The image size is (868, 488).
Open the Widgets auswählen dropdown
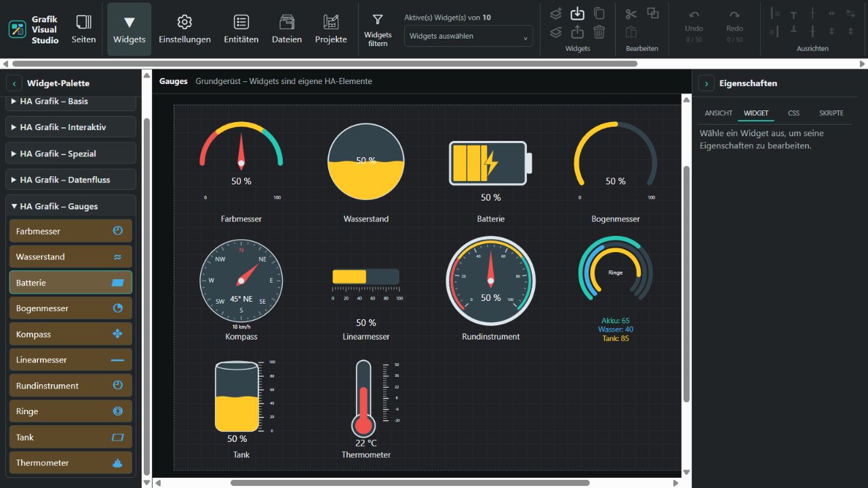click(x=469, y=36)
